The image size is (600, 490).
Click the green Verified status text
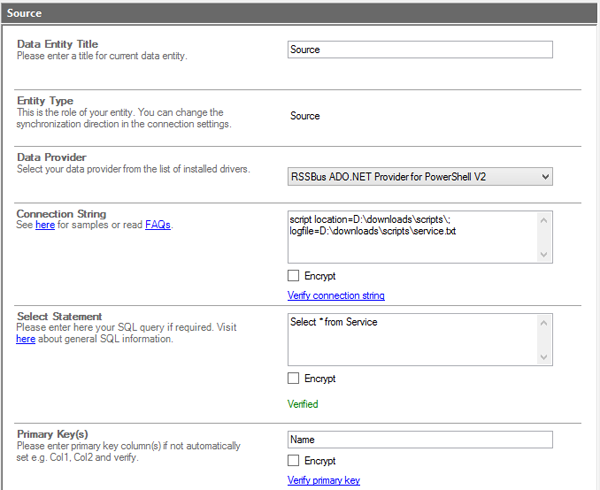pyautogui.click(x=303, y=404)
